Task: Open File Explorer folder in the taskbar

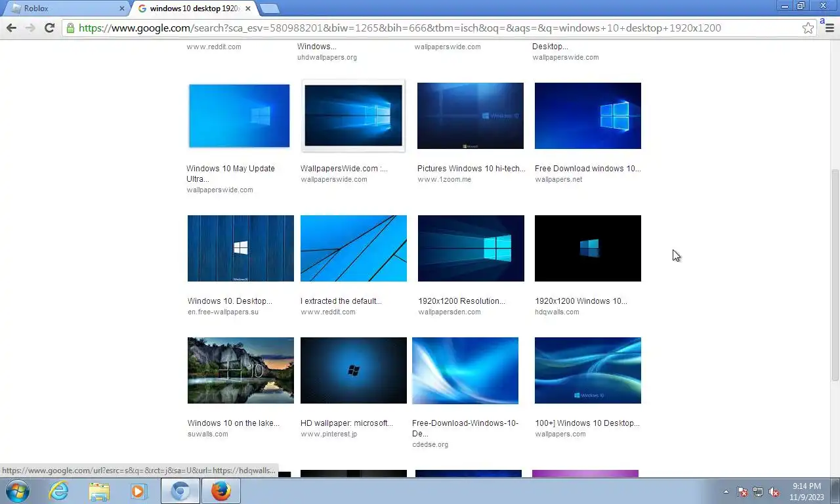Action: [99, 491]
